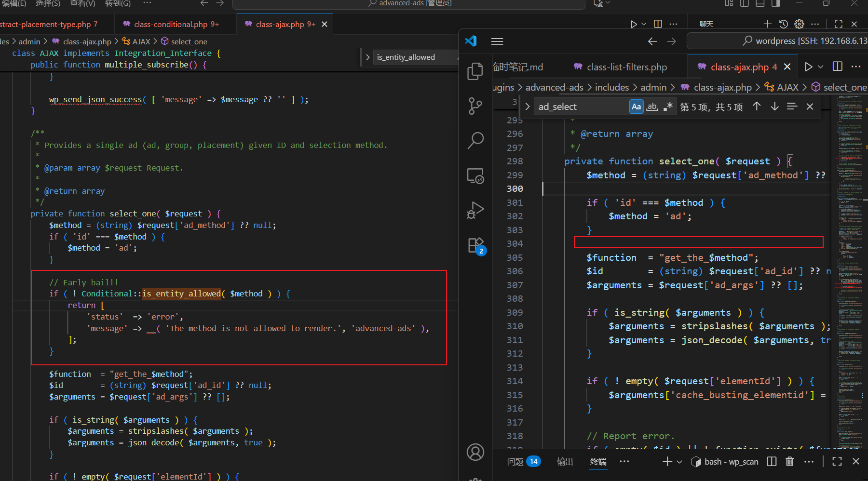Create a new terminal with plus
This screenshot has height=481, width=868.
(x=667, y=461)
